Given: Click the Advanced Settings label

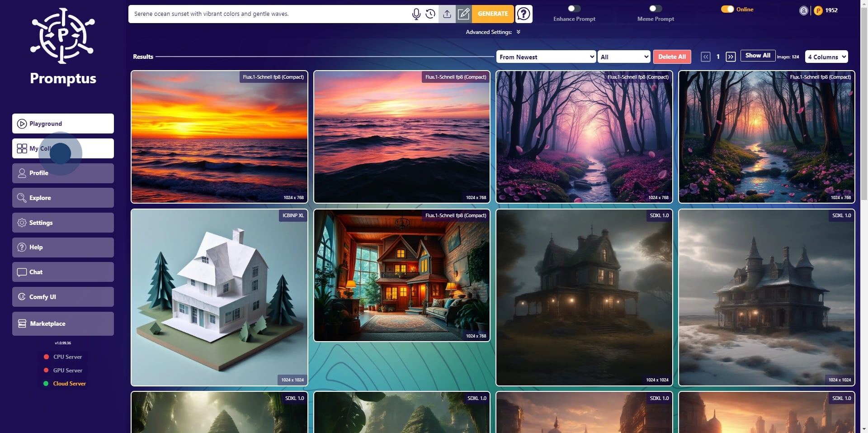Looking at the screenshot, I should tap(489, 32).
